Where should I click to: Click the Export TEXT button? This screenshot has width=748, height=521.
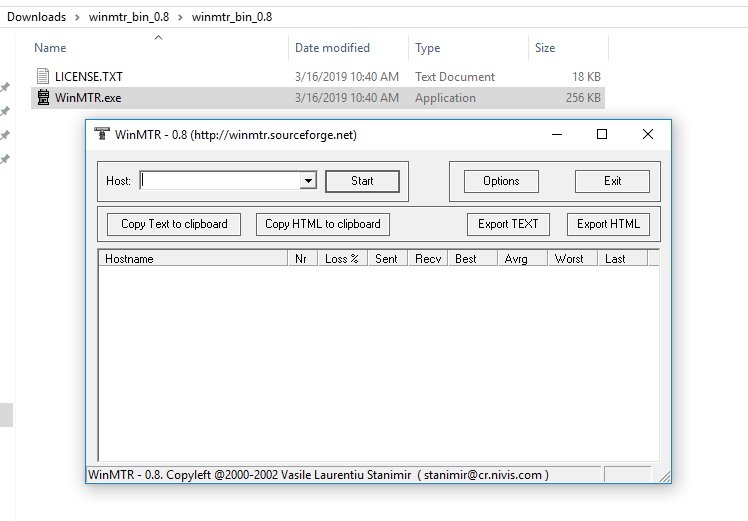coord(508,224)
